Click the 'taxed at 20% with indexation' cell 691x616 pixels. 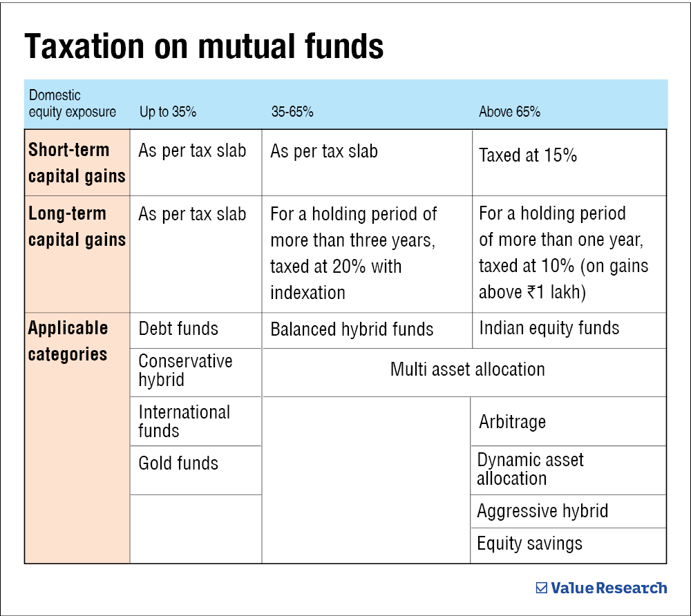point(354,253)
